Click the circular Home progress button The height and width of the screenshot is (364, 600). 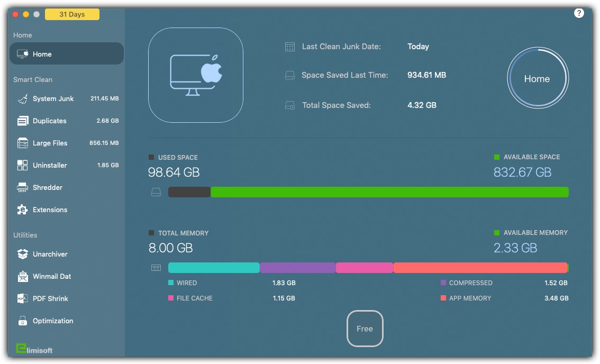tap(537, 79)
